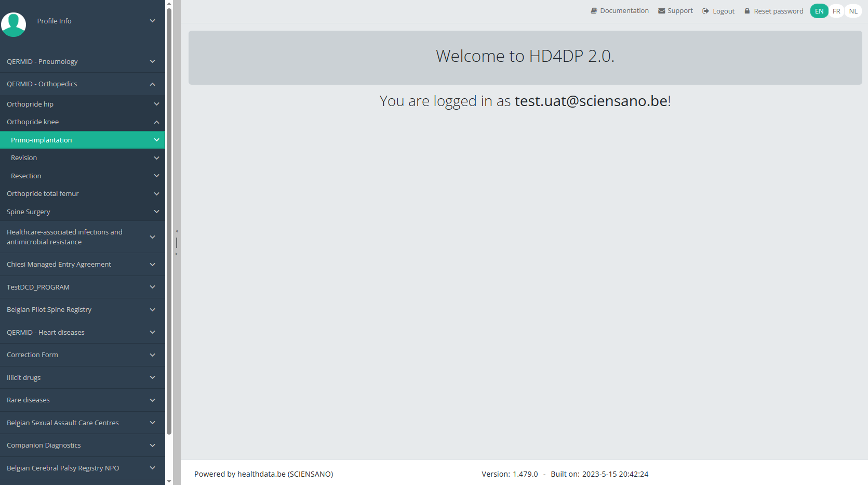Open the Rare diseases program
Viewport: 868px width, 485px height.
[x=29, y=400]
